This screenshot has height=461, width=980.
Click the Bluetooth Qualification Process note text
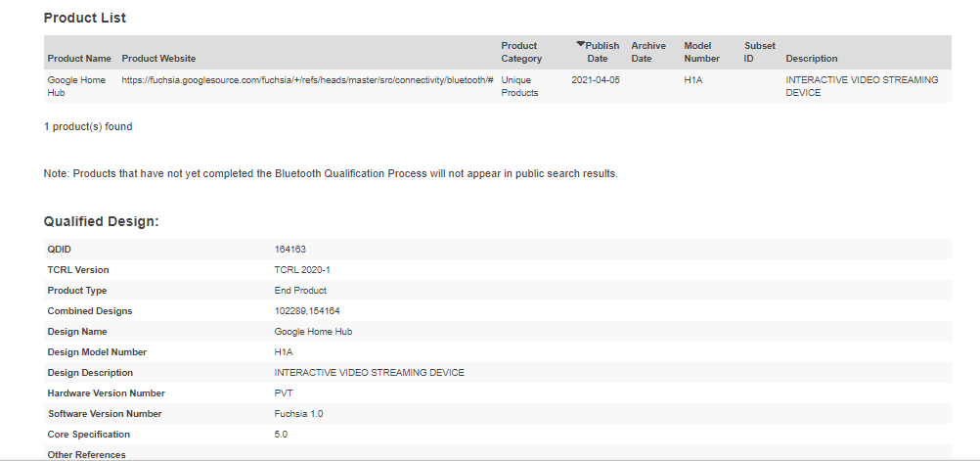(x=331, y=174)
